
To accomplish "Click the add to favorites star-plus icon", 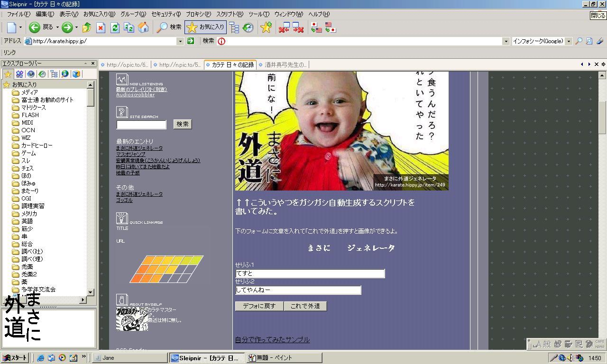I will click(x=266, y=27).
